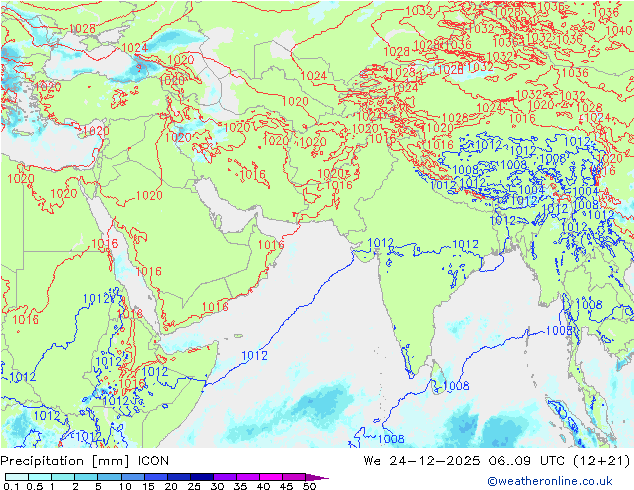Click the red '1040' isobar label

pos(619,30)
